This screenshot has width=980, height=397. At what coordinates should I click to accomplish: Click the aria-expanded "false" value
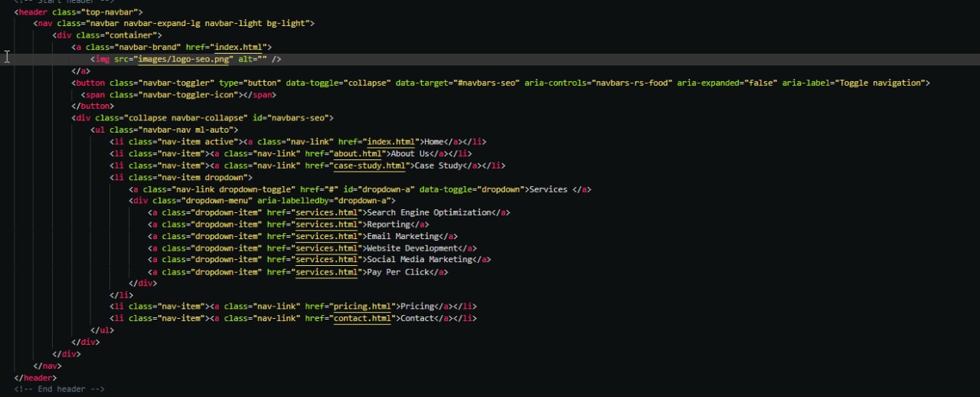click(760, 83)
